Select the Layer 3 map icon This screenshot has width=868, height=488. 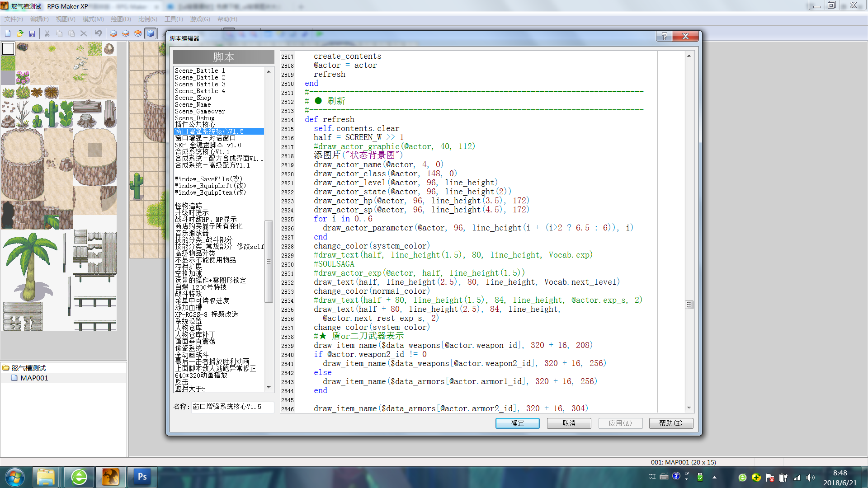(138, 33)
